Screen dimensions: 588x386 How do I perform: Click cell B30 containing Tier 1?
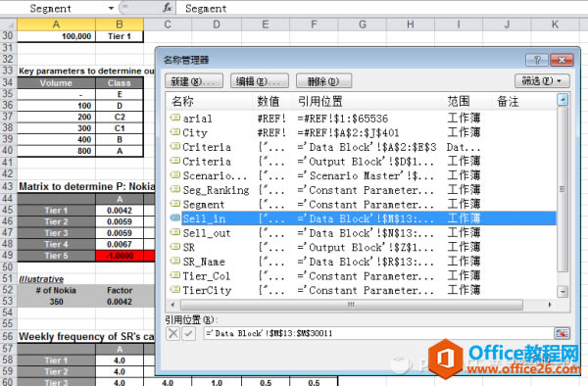(120, 36)
